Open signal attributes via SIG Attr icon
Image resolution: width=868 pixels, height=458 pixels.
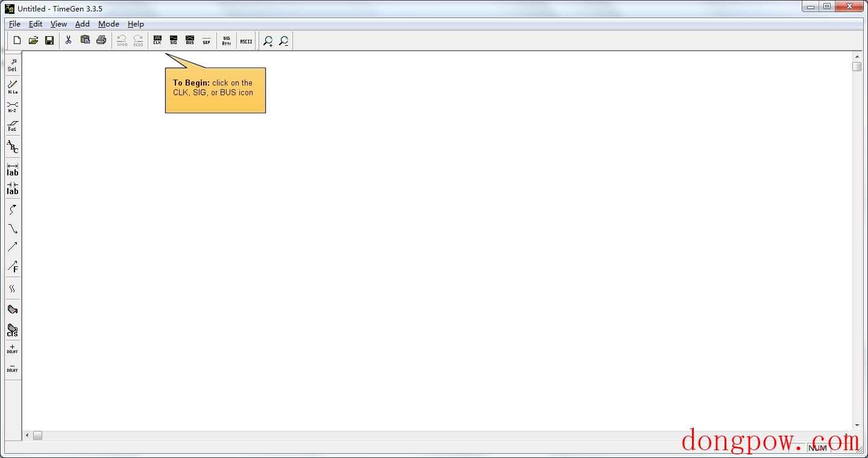(x=227, y=40)
